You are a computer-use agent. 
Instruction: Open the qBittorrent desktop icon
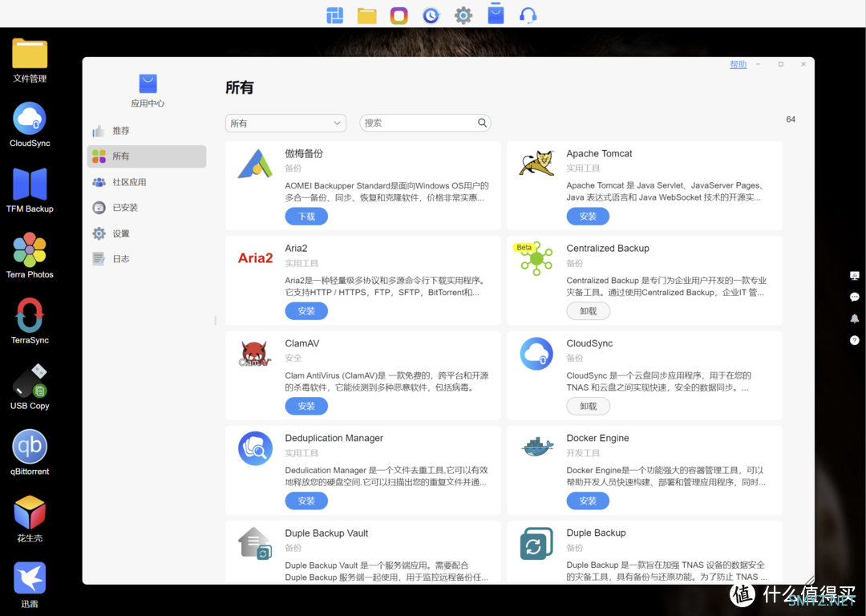(30, 452)
